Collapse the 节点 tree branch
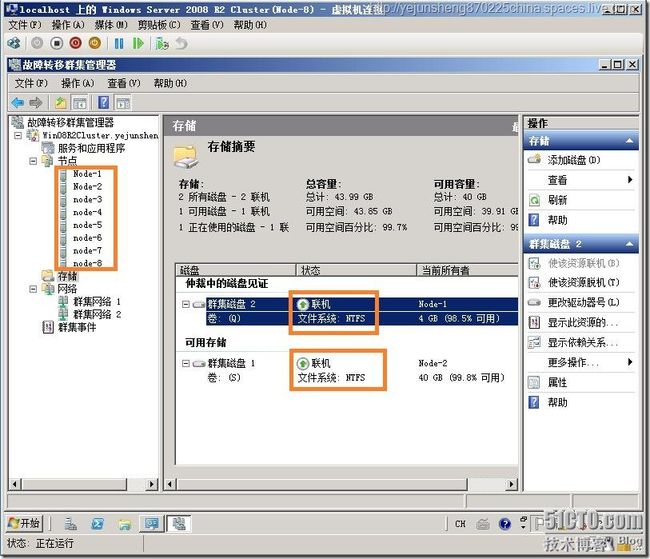Viewport: 650px width, 559px height. pos(33,161)
